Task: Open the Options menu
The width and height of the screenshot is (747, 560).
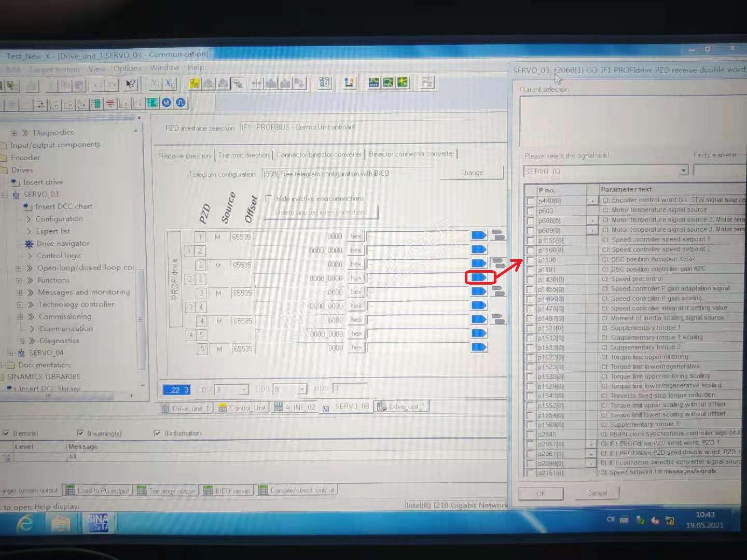Action: click(x=127, y=68)
